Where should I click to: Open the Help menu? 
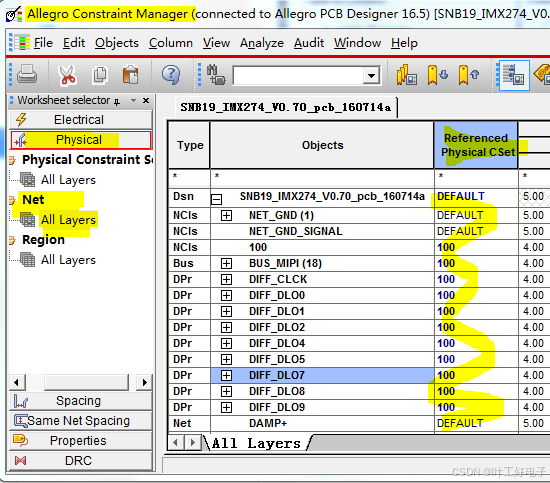tap(404, 43)
